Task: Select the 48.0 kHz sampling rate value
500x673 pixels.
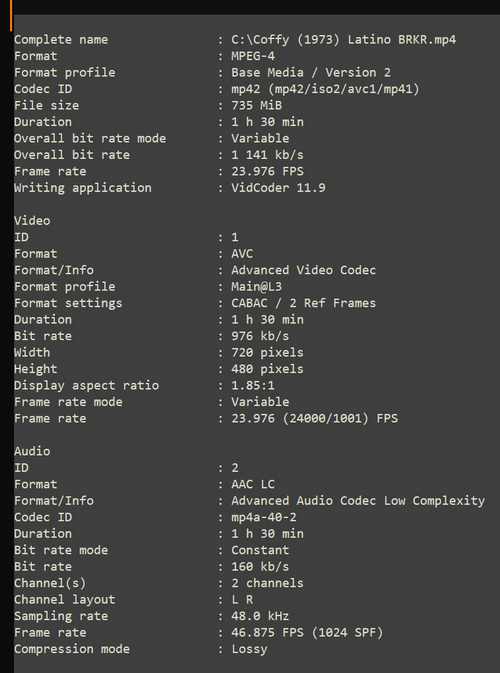Action: point(260,616)
